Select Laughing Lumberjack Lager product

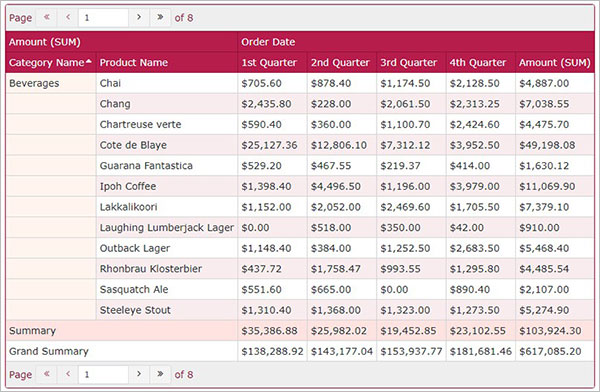(x=167, y=228)
